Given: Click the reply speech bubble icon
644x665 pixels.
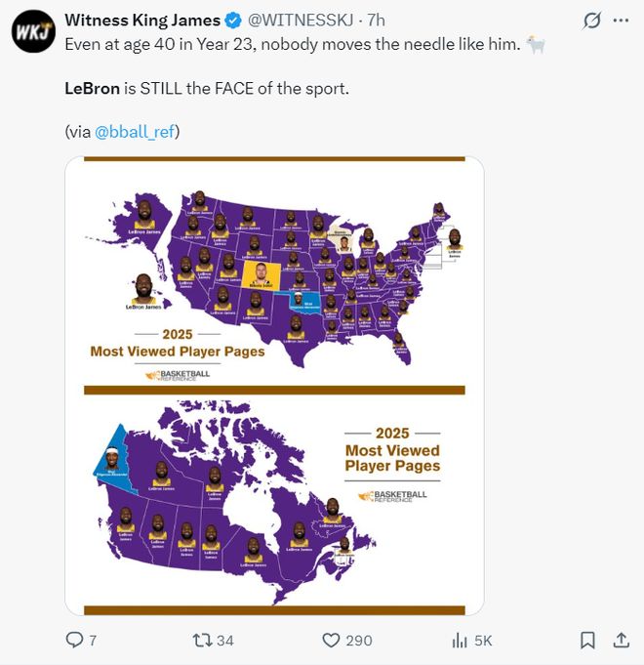Looking at the screenshot, I should pos(73,640).
